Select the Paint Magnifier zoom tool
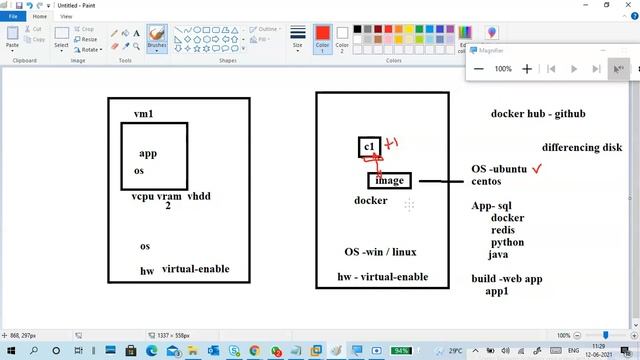 (136, 47)
